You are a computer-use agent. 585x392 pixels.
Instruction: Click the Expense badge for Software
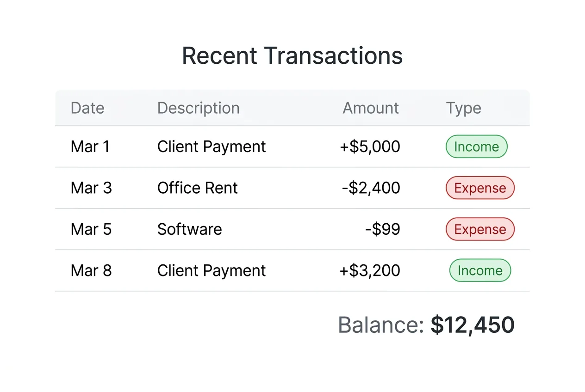click(x=480, y=229)
